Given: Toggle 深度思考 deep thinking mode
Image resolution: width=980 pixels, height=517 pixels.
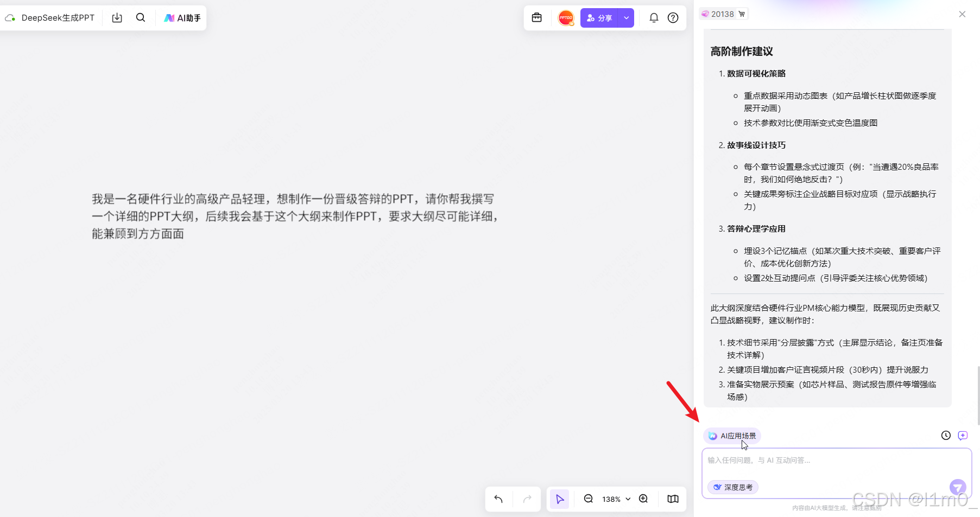Looking at the screenshot, I should (733, 487).
